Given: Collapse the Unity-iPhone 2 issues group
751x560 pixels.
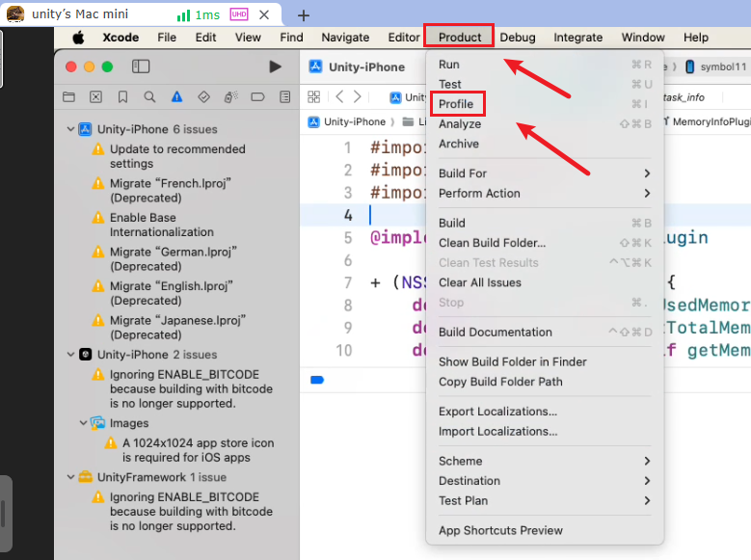Looking at the screenshot, I should [x=70, y=354].
